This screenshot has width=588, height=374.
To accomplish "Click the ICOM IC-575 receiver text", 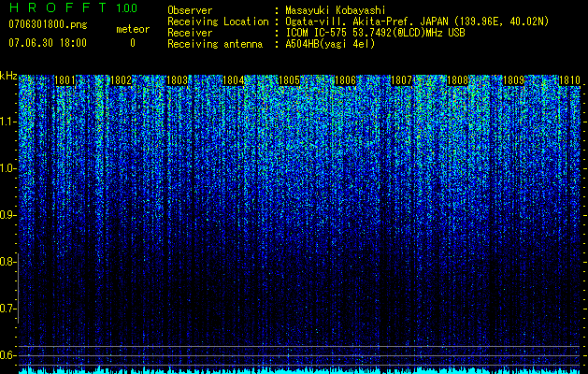I will (375, 33).
